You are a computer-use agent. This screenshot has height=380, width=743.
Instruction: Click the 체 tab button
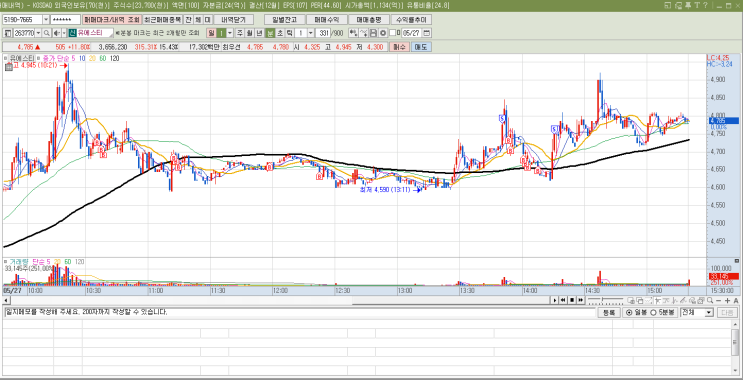(198, 19)
